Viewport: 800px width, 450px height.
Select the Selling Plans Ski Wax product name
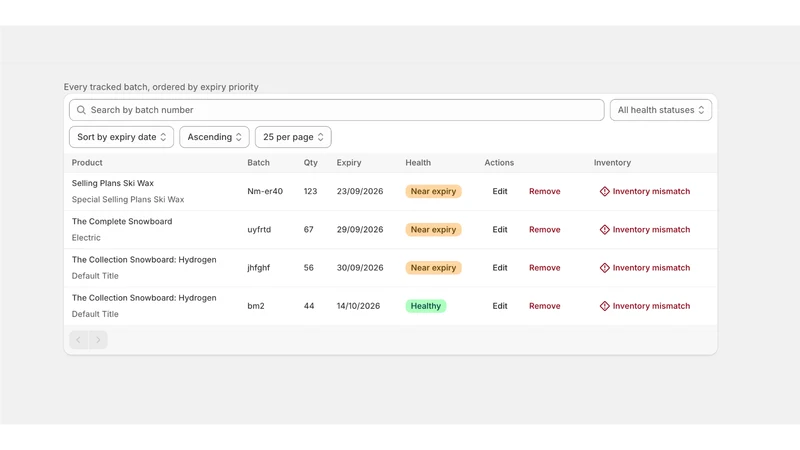pos(113,183)
